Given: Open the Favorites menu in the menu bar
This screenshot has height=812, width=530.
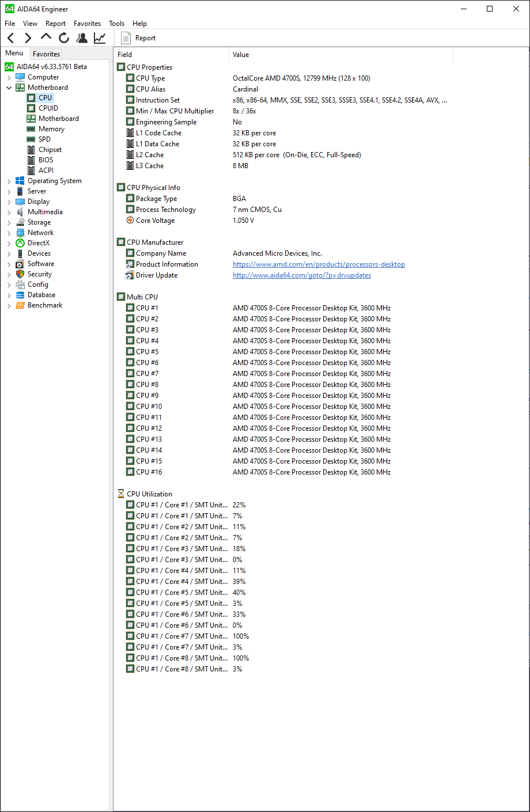Looking at the screenshot, I should [x=87, y=24].
